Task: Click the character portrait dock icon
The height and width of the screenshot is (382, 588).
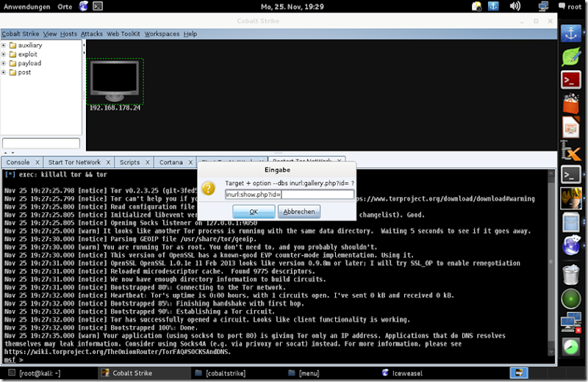Action: pos(571,198)
